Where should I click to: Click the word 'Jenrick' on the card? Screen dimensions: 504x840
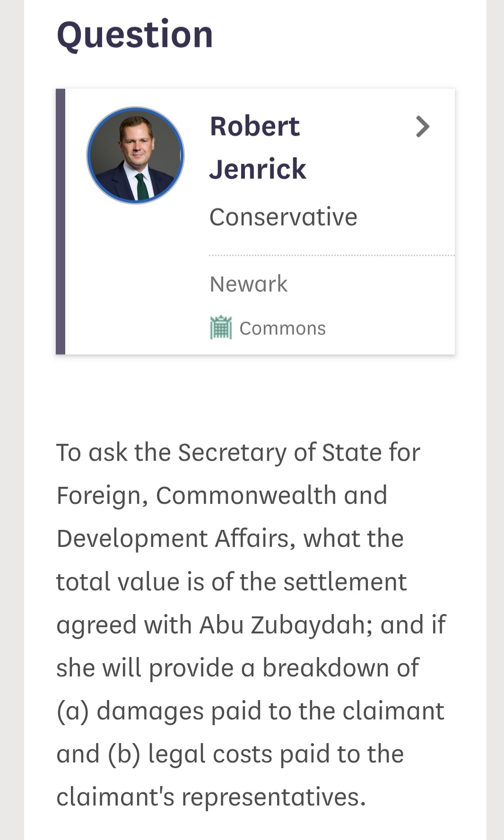[258, 169]
